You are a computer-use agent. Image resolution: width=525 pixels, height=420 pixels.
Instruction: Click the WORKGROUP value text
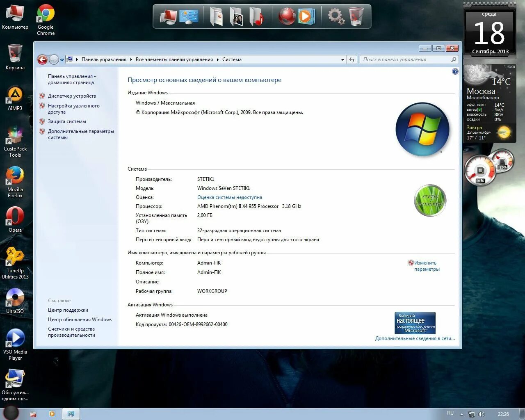[212, 291]
